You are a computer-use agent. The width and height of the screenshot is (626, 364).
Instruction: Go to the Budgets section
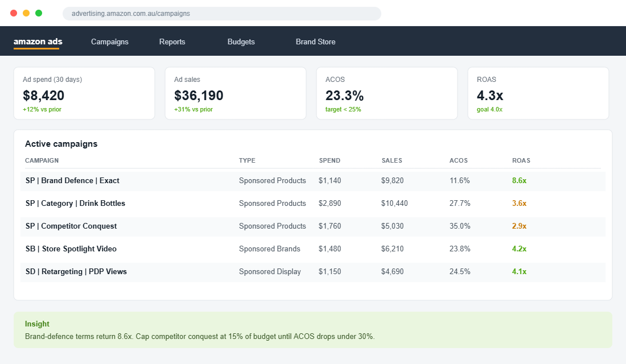pos(241,42)
